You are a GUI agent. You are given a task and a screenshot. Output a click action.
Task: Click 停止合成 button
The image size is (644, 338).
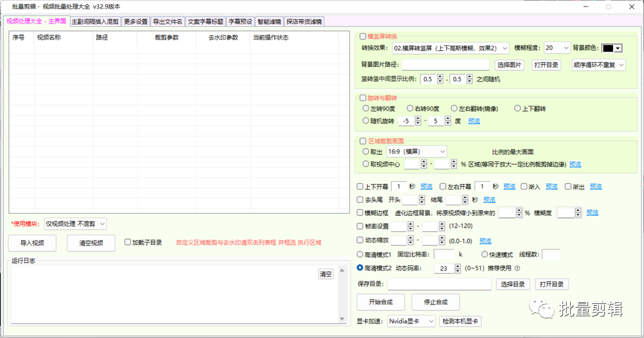tap(436, 302)
